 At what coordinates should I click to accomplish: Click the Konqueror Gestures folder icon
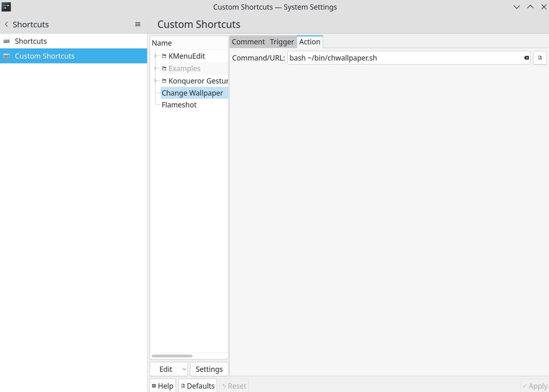click(164, 81)
